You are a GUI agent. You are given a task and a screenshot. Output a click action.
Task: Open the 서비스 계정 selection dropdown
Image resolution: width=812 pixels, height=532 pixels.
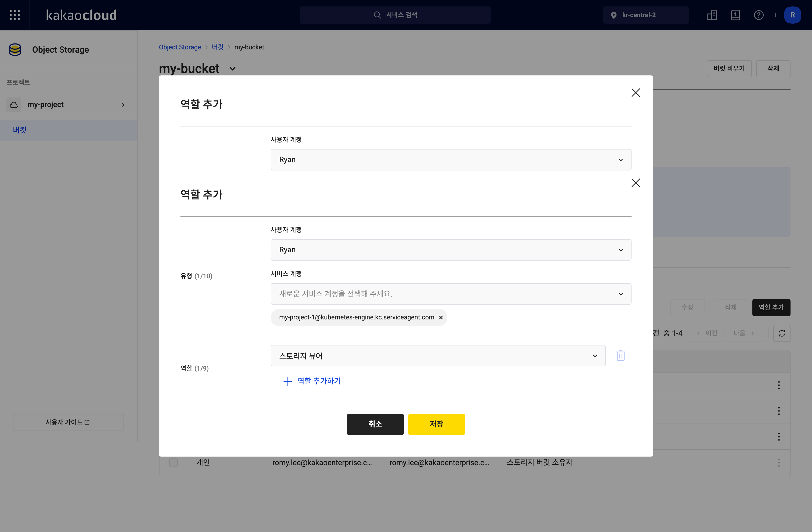click(451, 294)
